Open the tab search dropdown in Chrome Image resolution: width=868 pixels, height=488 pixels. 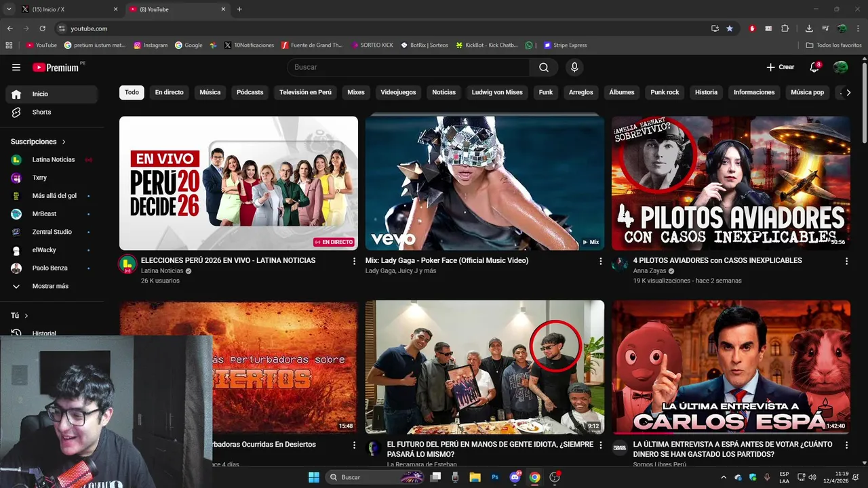pos(9,9)
